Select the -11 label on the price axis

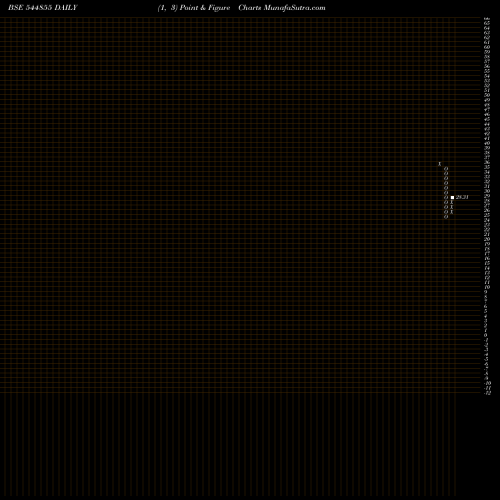pyautogui.click(x=488, y=388)
